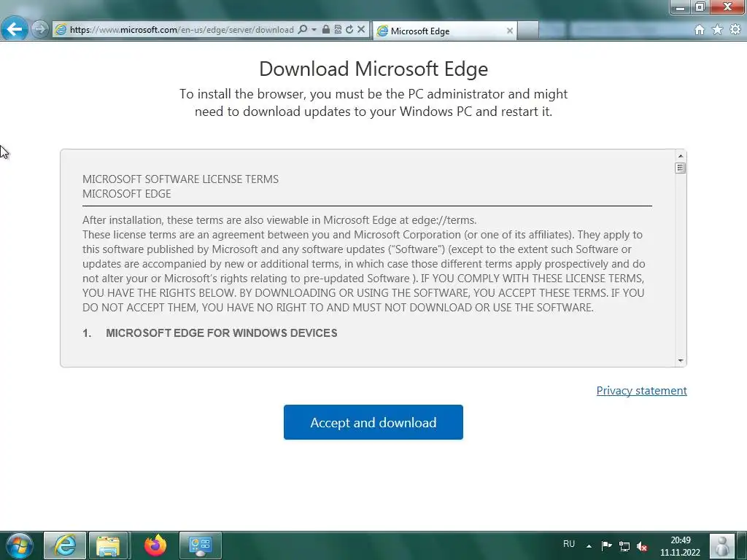Click the 'MICROSOFT EDGE FOR WINDOWS DEVICES' heading
This screenshot has height=560, width=747.
(222, 332)
